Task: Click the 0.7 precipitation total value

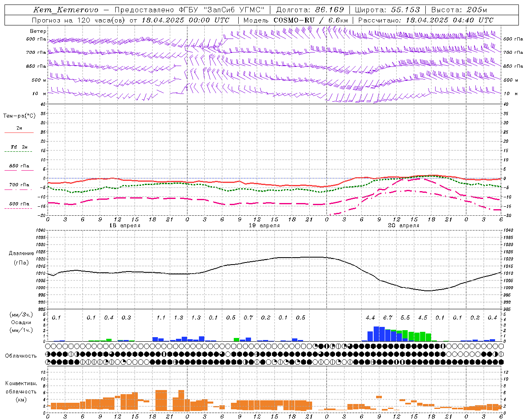Action: [x=249, y=318]
